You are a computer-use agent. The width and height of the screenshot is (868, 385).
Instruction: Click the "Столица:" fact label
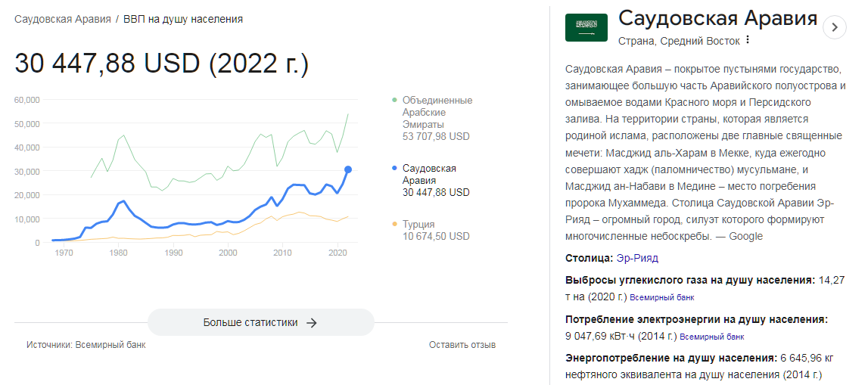(x=590, y=258)
